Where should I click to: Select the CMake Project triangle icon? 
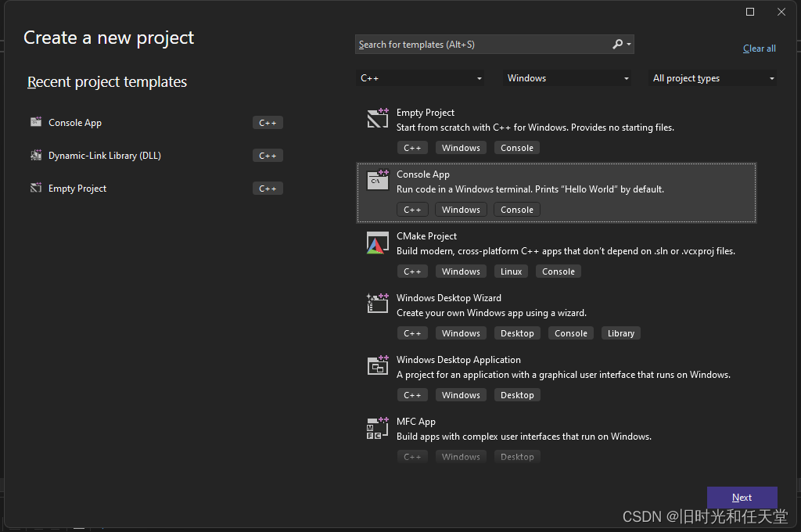click(x=378, y=243)
